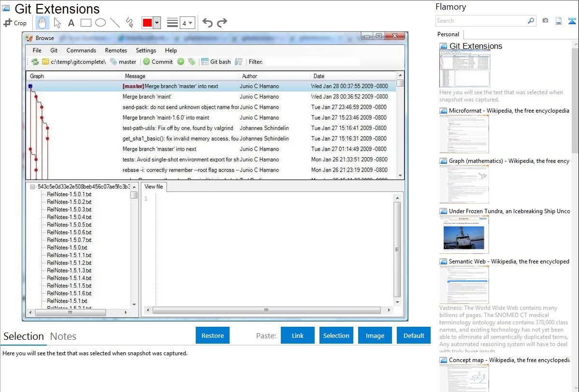Open the Under Frozen Tundra snapshot title
The height and width of the screenshot is (392, 579).
pyautogui.click(x=509, y=211)
